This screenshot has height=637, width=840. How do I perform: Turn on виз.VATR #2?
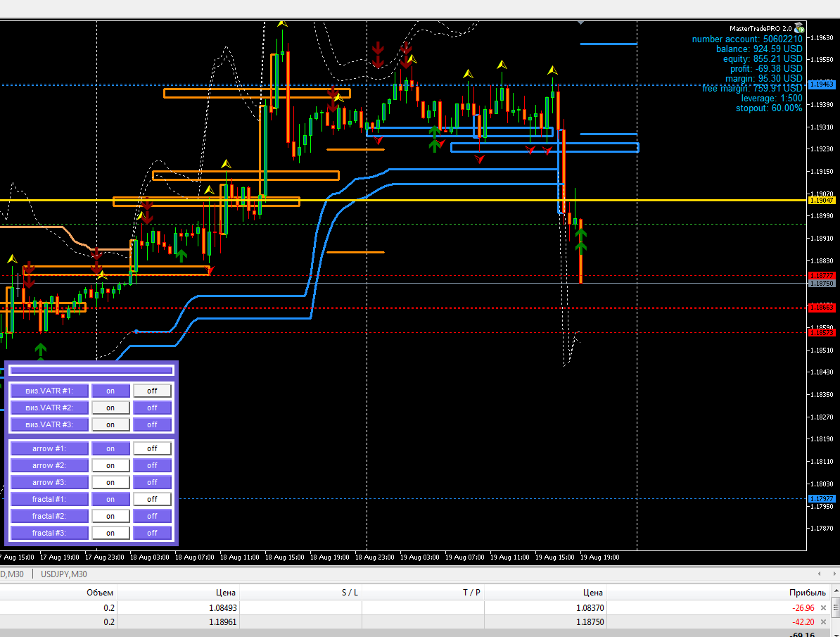point(110,408)
